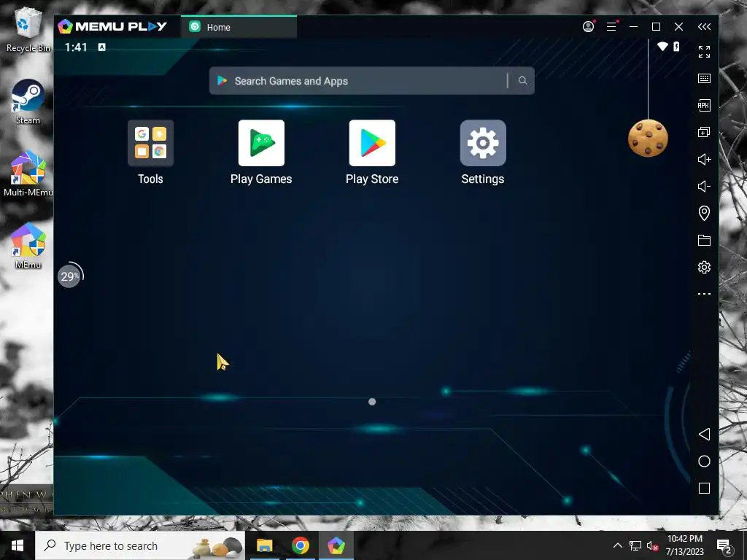
Task: Click the MEmu taskbar icon
Action: (336, 545)
